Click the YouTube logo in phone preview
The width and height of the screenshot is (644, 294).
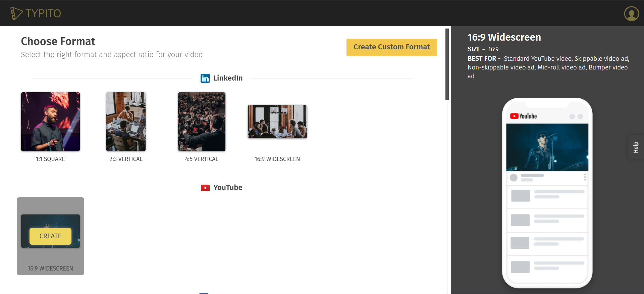coord(523,116)
